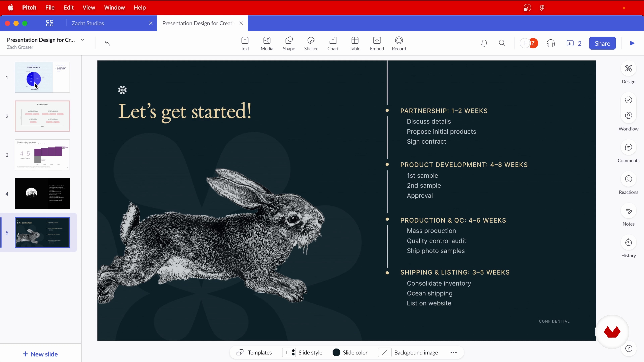Click the flower logo on slide

(x=122, y=90)
